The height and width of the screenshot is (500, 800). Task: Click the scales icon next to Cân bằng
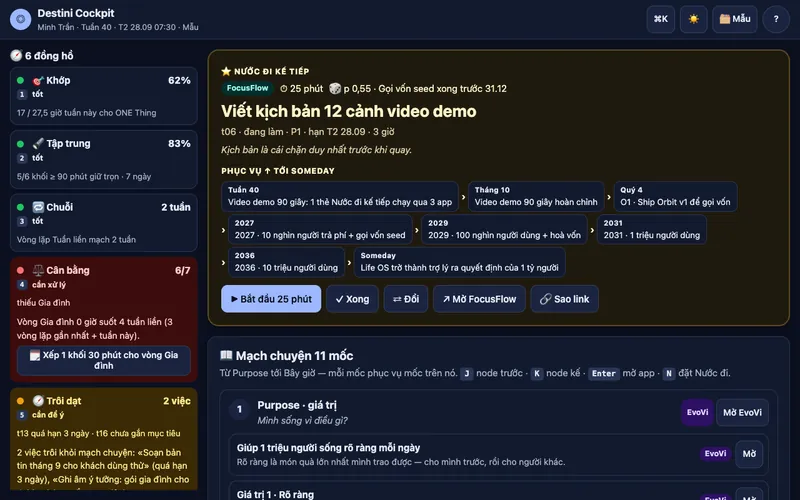pos(38,270)
